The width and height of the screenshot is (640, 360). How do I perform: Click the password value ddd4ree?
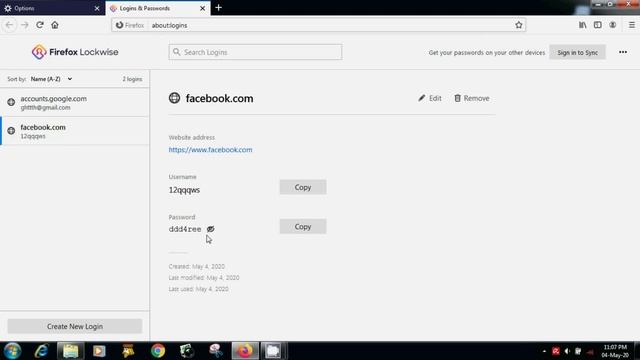point(185,229)
